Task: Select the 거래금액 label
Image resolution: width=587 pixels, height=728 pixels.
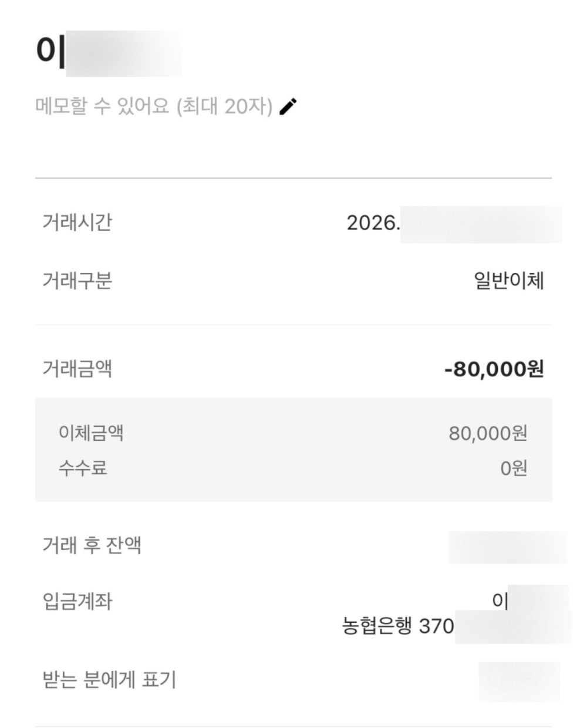Action: pyautogui.click(x=77, y=369)
